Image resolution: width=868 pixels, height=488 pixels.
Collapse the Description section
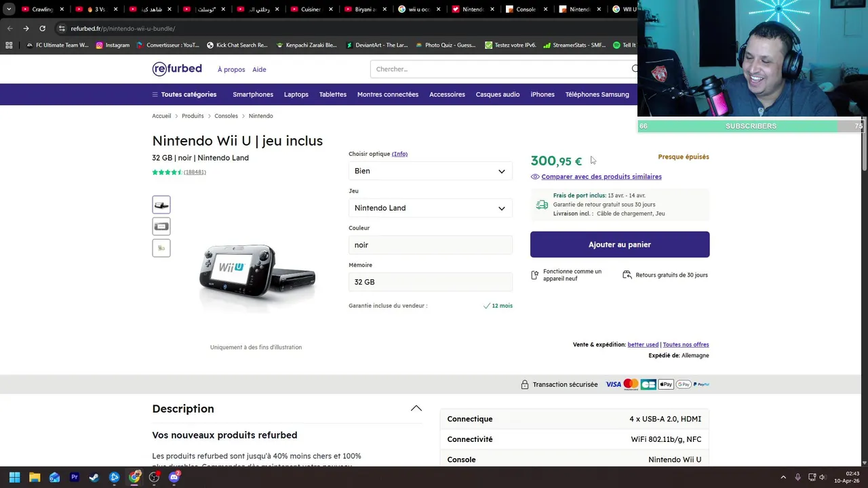click(416, 409)
